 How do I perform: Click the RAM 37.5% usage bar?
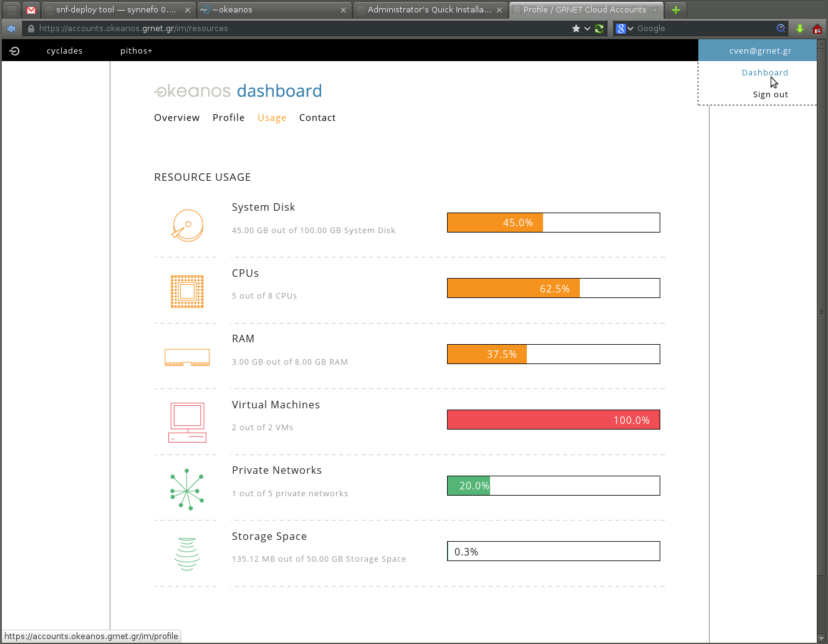(554, 354)
